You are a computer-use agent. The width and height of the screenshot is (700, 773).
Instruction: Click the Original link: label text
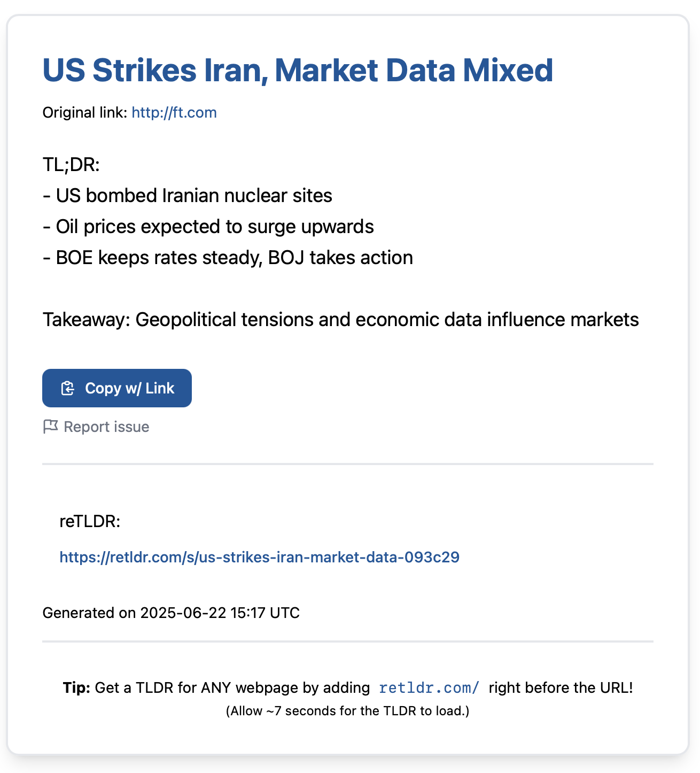coord(85,113)
